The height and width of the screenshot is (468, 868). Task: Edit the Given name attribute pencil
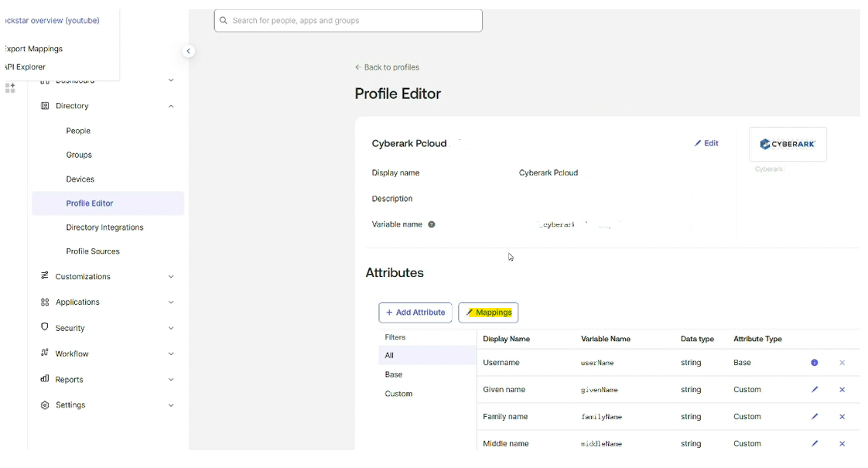tap(815, 389)
